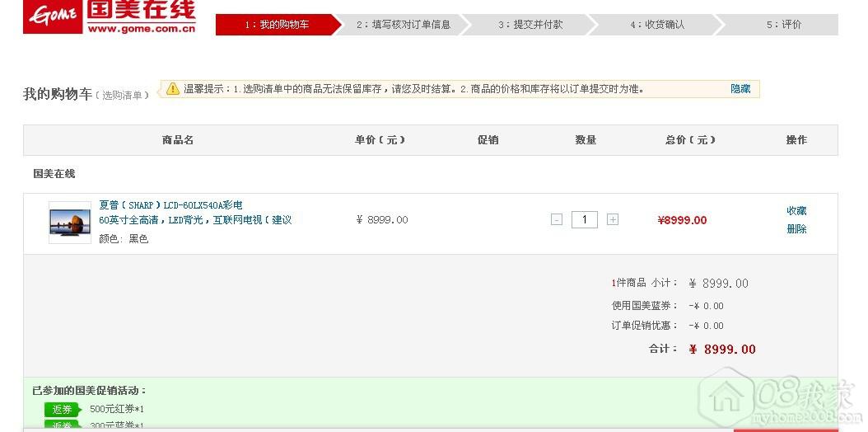This screenshot has height=432, width=868.
Task: Click the 国美在线 seller name row
Action: coord(54,174)
